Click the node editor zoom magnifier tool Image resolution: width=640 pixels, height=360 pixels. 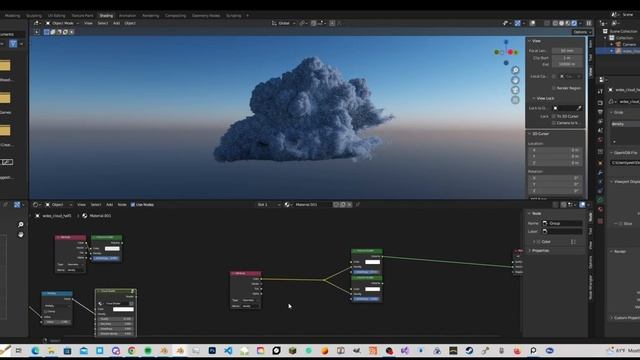tap(20, 224)
